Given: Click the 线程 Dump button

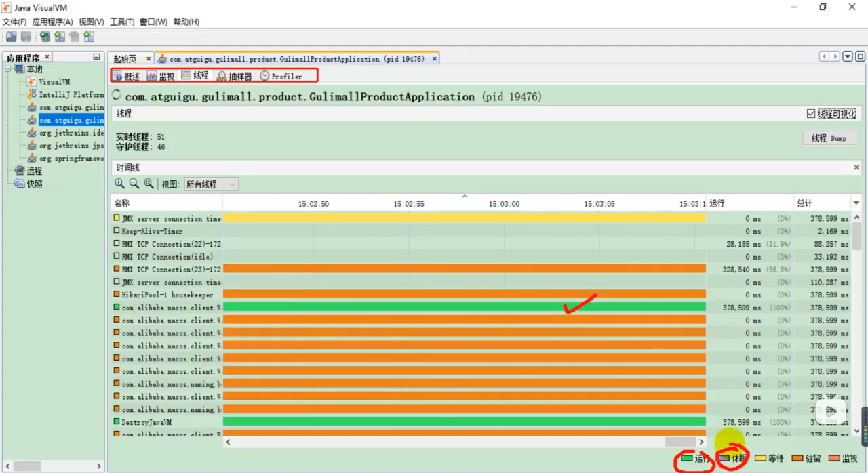Looking at the screenshot, I should [x=829, y=138].
